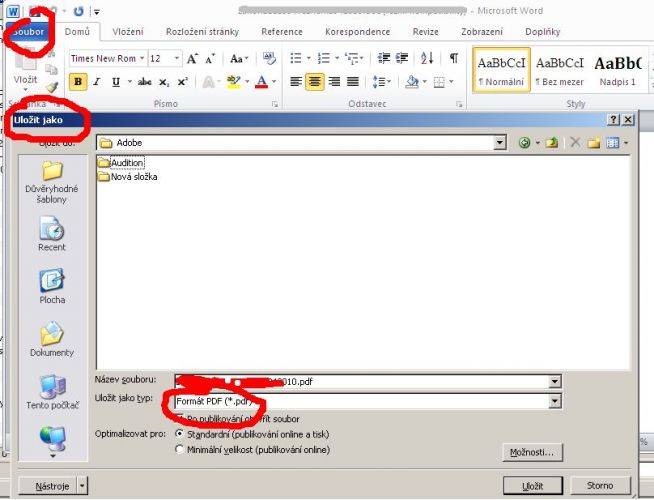
Task: Create a new folder in dialog
Action: (x=594, y=143)
